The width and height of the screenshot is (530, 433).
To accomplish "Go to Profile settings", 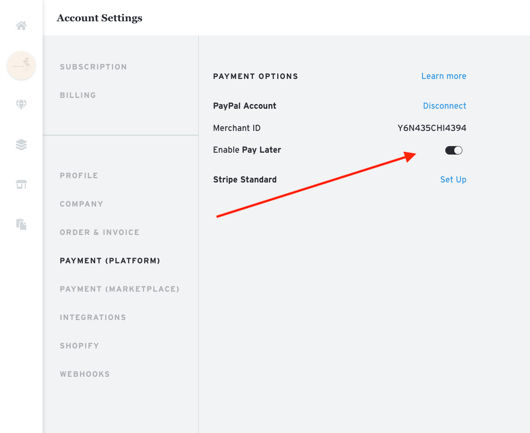I will coord(79,176).
